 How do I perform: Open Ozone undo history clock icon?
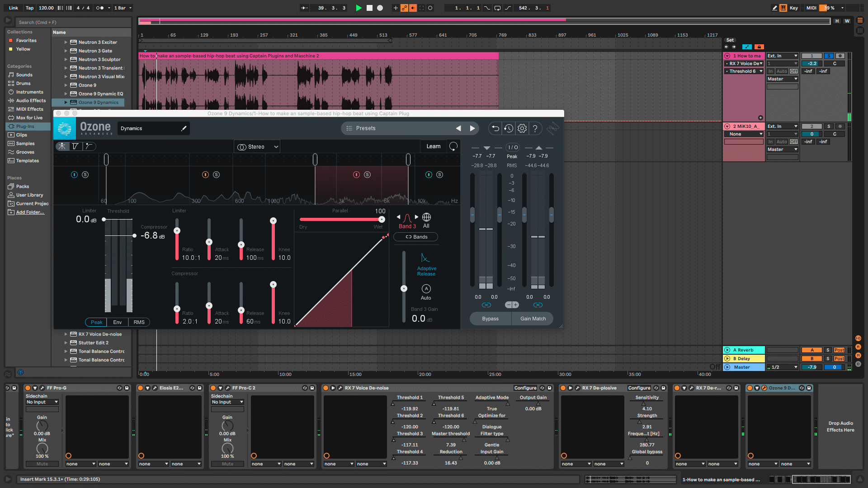pyautogui.click(x=509, y=128)
